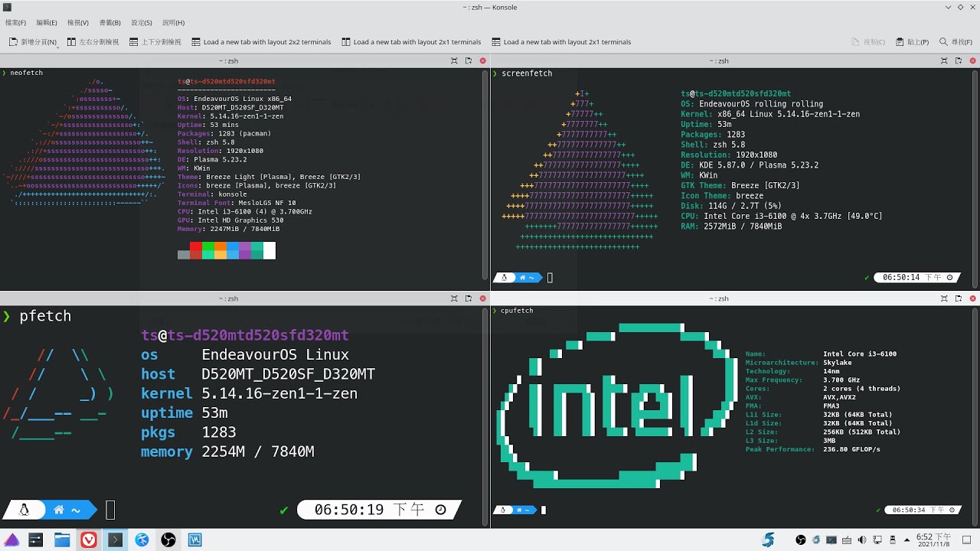Detach the pfetch terminal pane
Viewport: 980px width, 551px height.
pyautogui.click(x=468, y=298)
